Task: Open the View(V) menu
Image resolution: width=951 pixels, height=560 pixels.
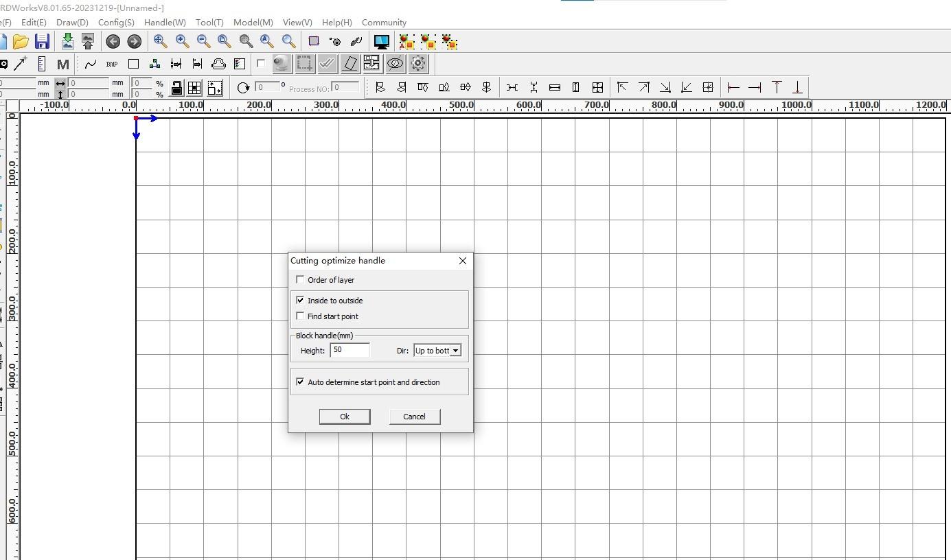Action: (x=297, y=23)
